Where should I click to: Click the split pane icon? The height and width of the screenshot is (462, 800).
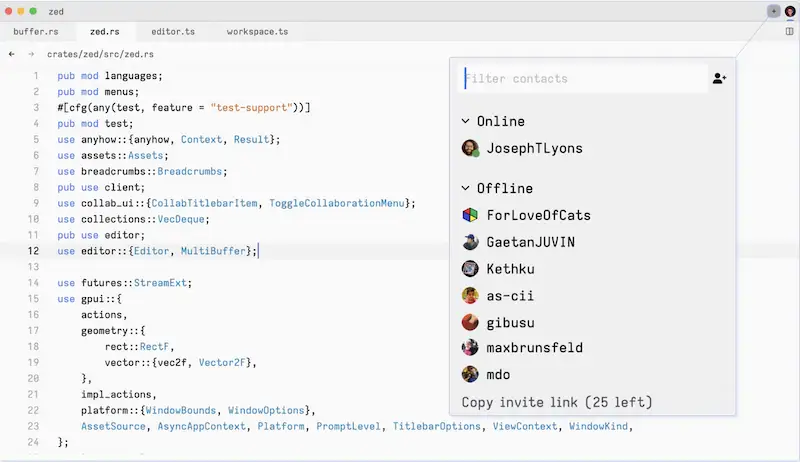[x=789, y=32]
